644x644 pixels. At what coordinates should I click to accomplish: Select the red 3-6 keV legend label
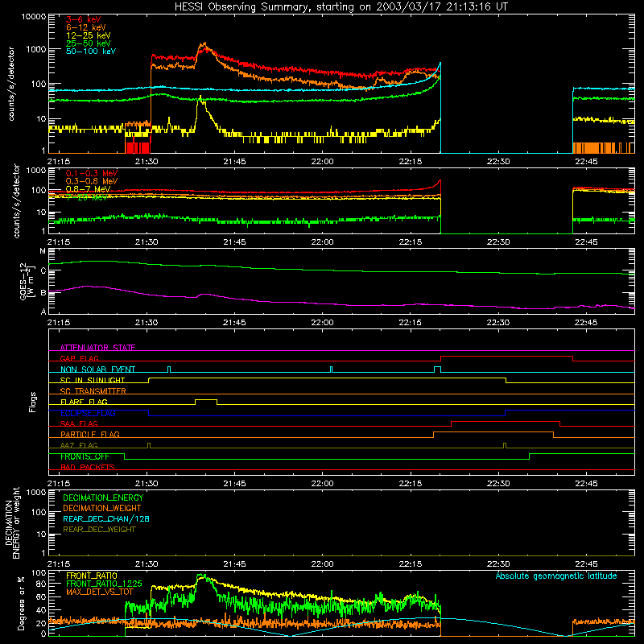84,19
